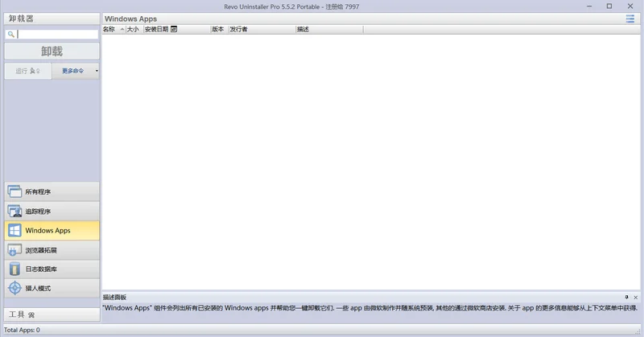Click the large 卸载 uninstall button
The image size is (644, 337).
click(52, 51)
